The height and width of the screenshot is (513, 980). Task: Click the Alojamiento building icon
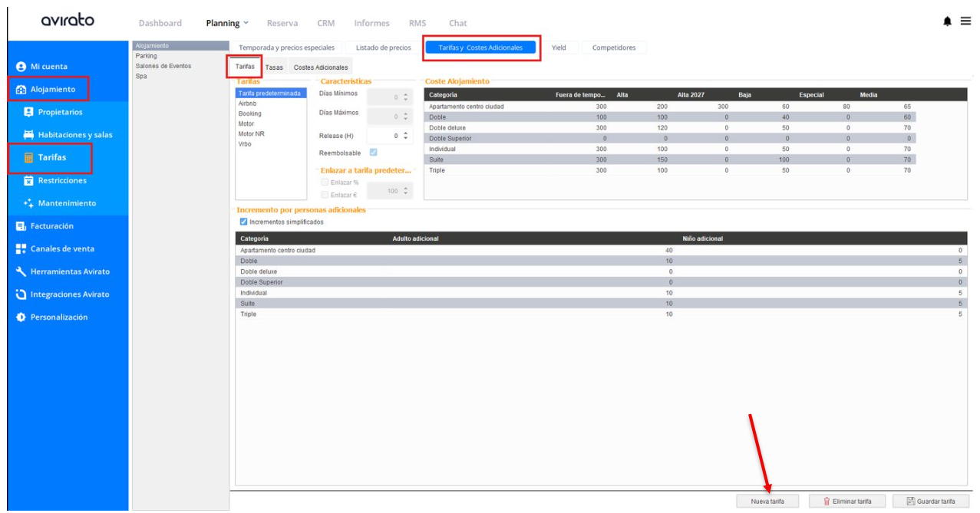tap(21, 89)
